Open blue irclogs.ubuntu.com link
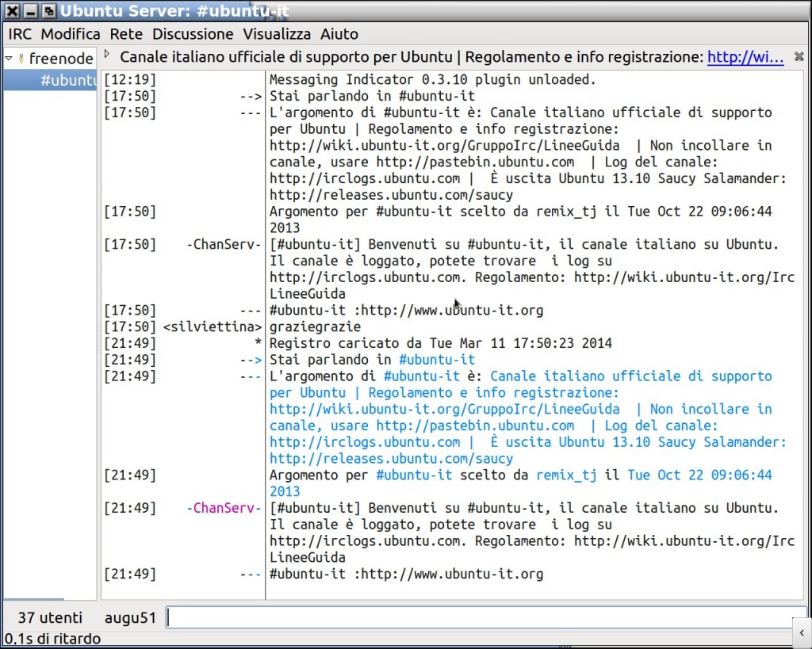This screenshot has width=812, height=649. pos(365,442)
